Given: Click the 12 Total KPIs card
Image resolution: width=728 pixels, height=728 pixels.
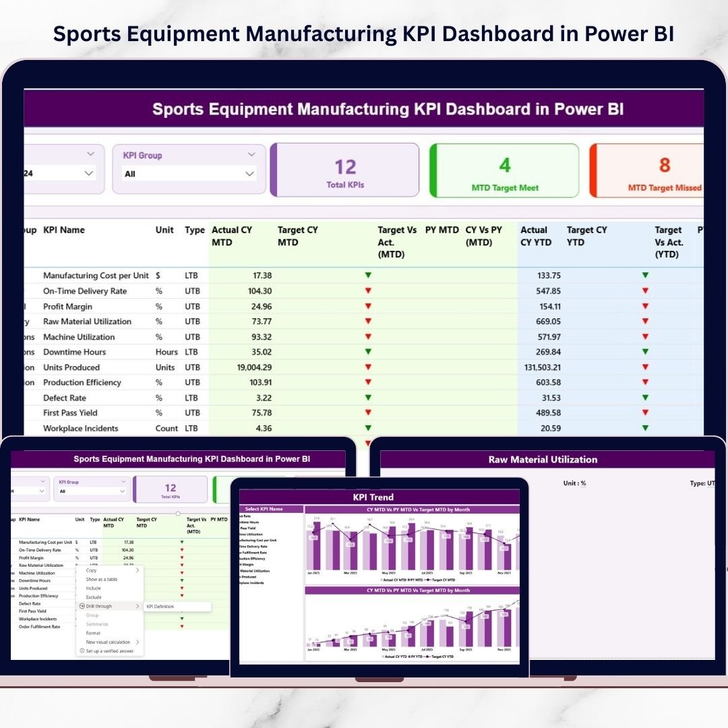Looking at the screenshot, I should pos(344,170).
